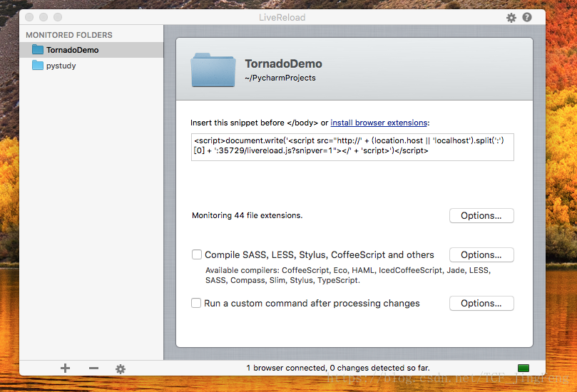Click the green connection status indicator
Screen dimensions: 577x392
[524, 368]
